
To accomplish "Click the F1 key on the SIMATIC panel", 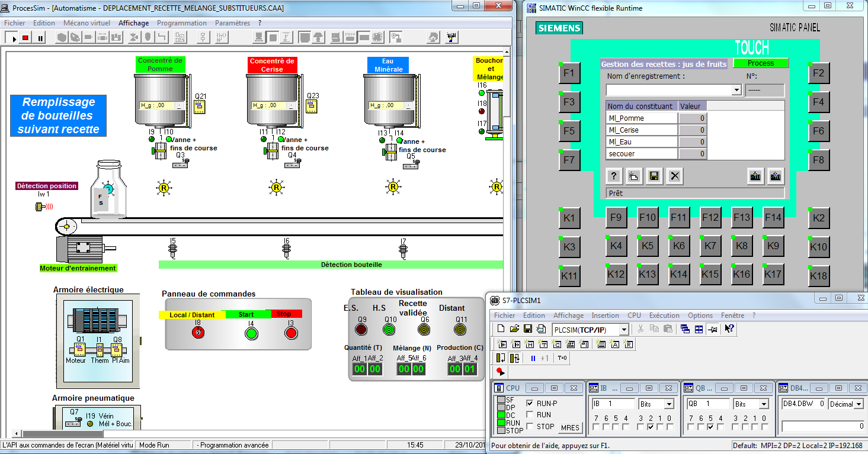I will 569,73.
